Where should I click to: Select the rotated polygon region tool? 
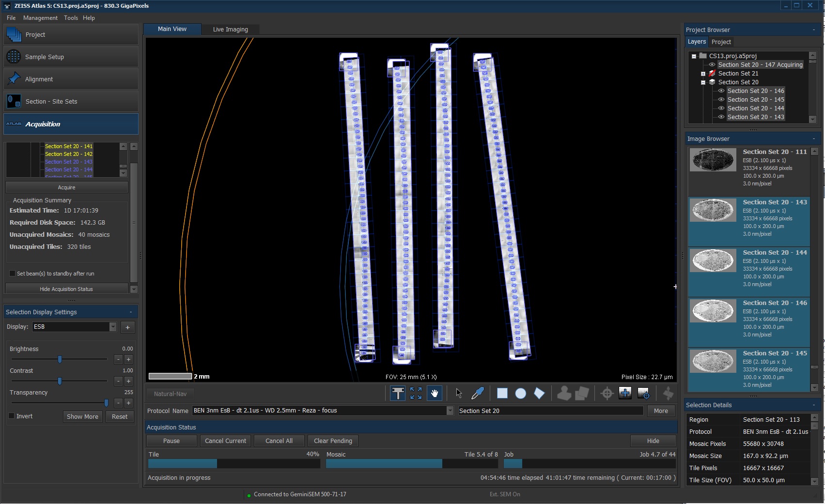(539, 394)
